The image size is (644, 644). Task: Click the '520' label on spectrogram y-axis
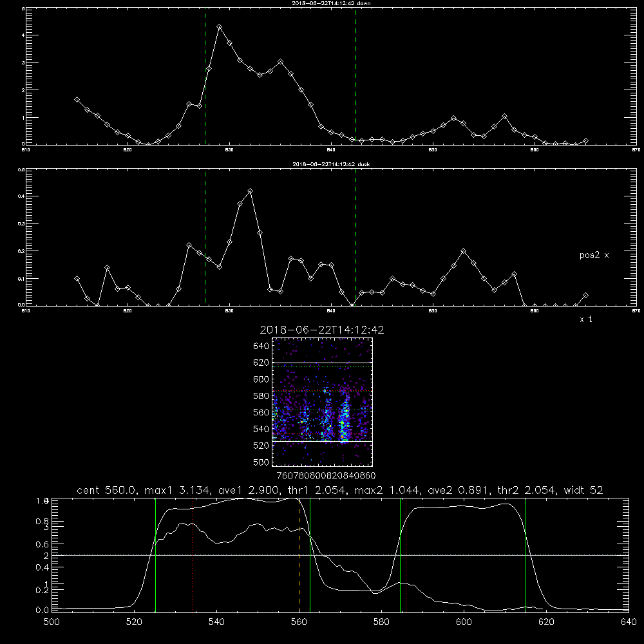pyautogui.click(x=261, y=446)
